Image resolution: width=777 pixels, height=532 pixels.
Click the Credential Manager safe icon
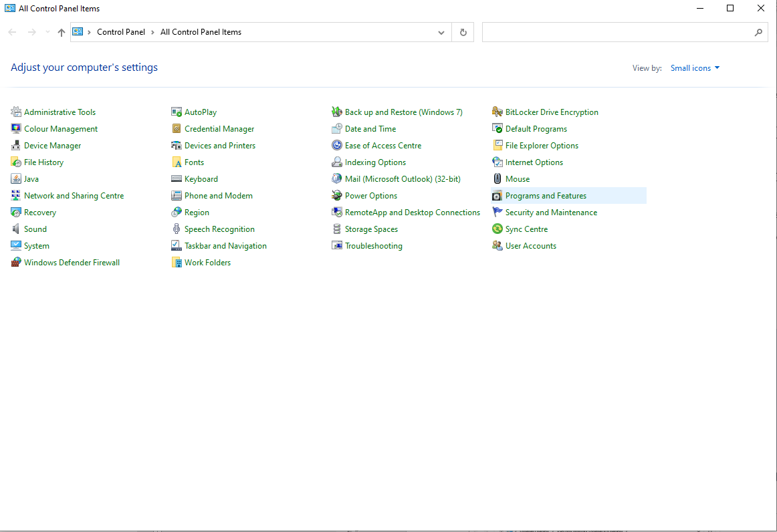coord(177,129)
